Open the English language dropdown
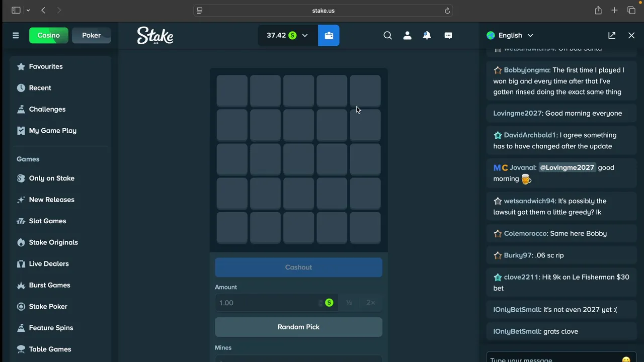 click(510, 35)
